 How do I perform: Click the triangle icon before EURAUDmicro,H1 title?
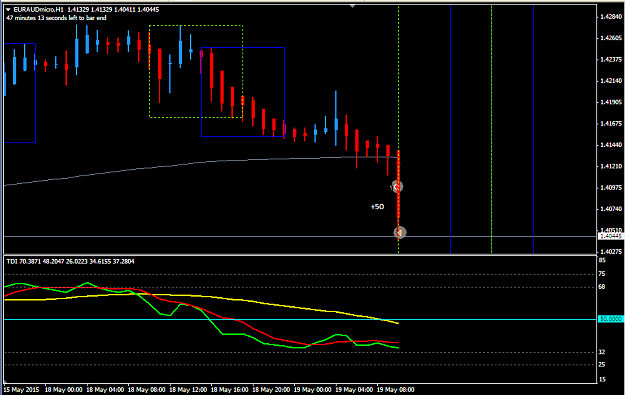click(8, 10)
